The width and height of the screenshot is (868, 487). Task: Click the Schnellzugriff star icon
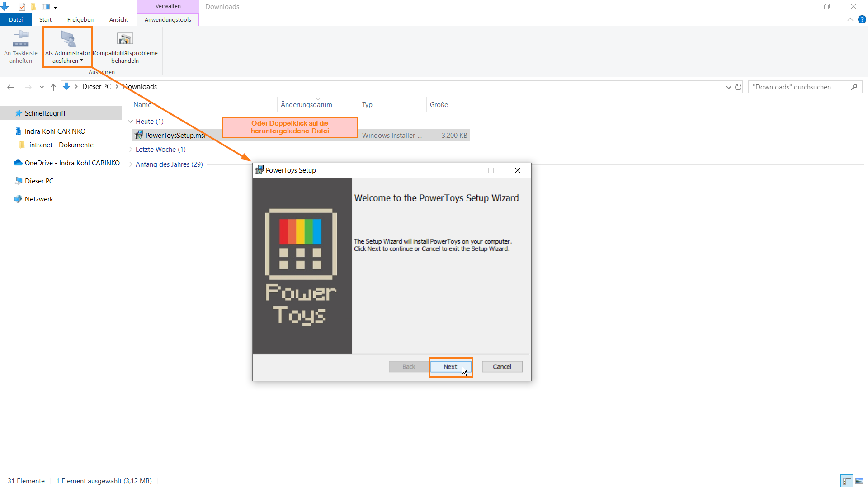[19, 113]
